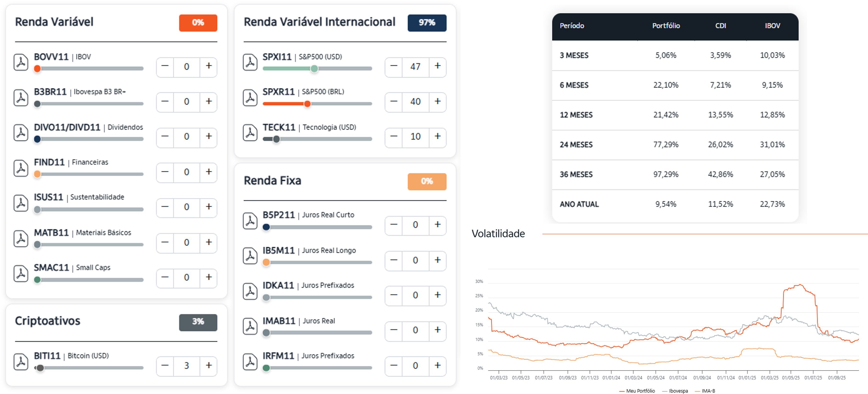868x394 pixels.
Task: Click the SMAC11 PDF document icon
Action: click(x=21, y=273)
